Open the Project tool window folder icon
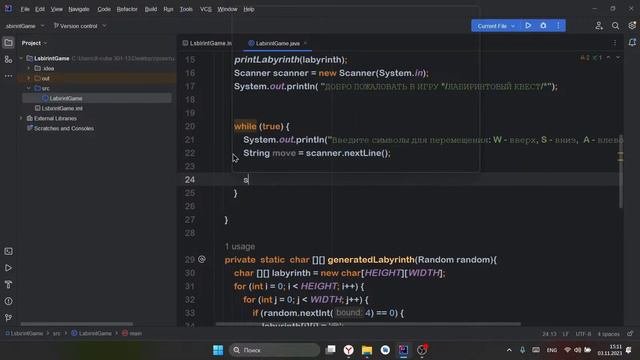640x360 pixels. pos(8,43)
